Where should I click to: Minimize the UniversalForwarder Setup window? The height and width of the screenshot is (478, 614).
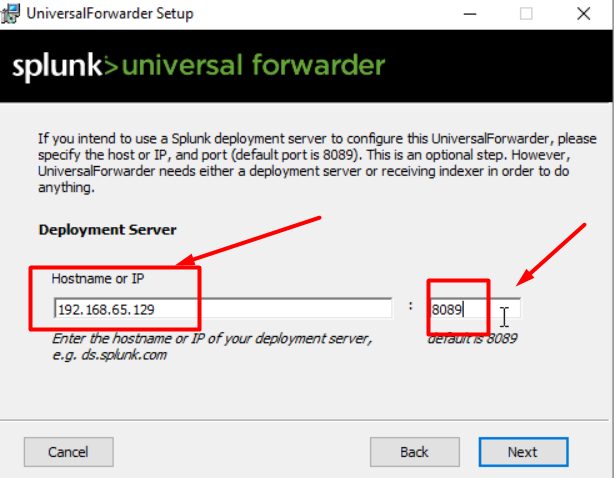click(x=470, y=14)
